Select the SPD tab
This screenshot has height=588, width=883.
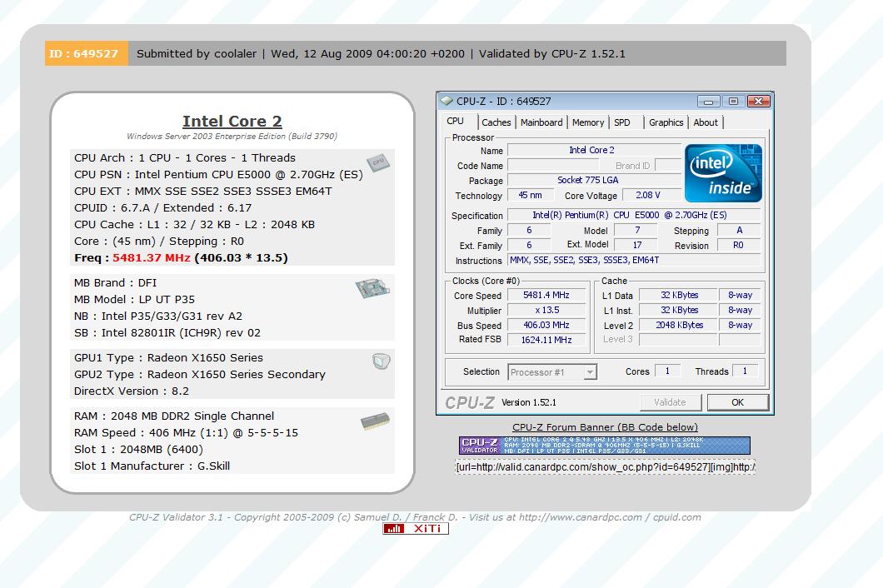point(622,122)
